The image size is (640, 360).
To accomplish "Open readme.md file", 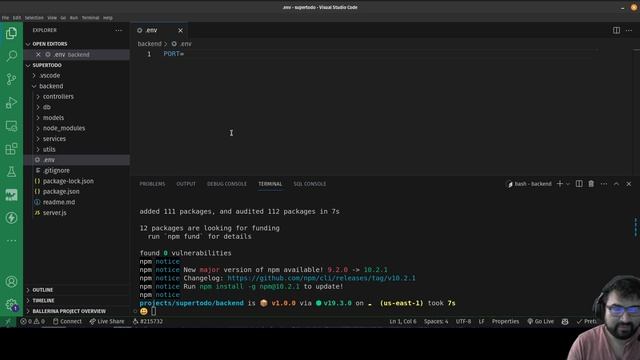I will (x=59, y=202).
